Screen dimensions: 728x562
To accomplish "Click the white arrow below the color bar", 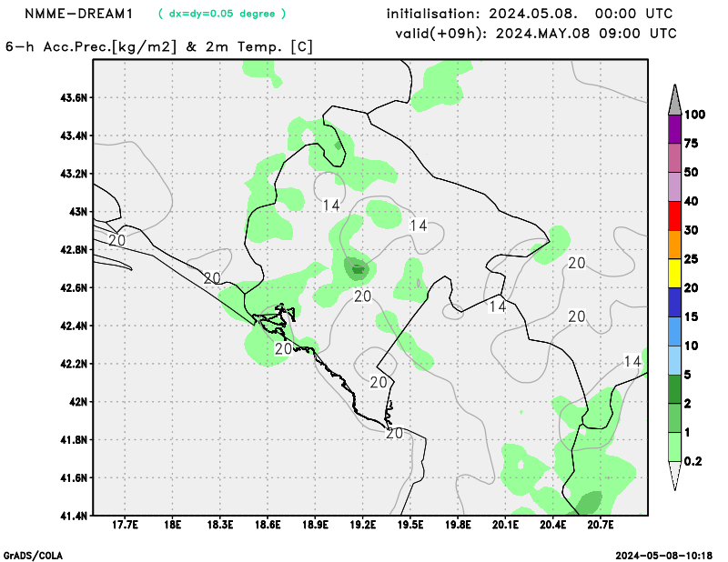I will click(x=674, y=476).
